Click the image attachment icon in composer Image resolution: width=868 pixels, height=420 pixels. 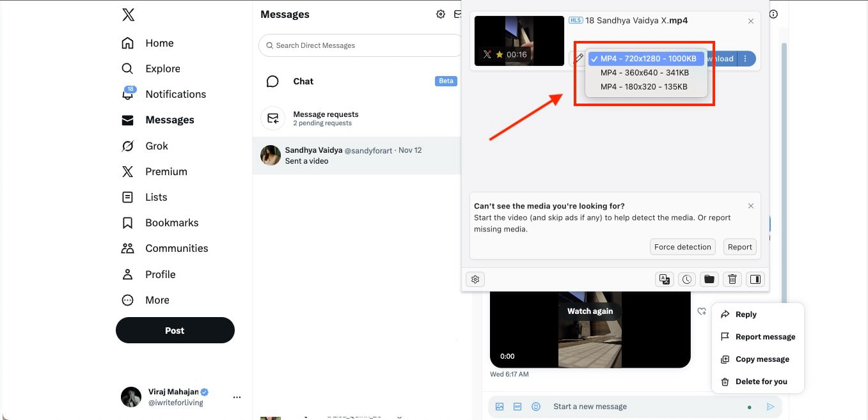[x=500, y=406]
